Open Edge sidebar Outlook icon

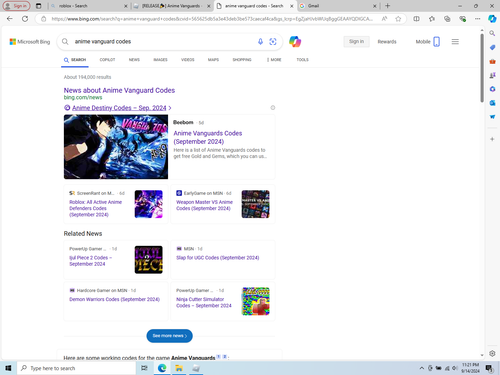coord(492,103)
